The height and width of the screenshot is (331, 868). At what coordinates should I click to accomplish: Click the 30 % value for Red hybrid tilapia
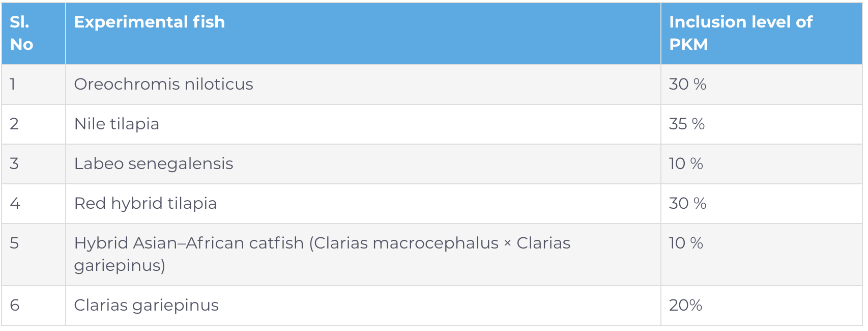[x=687, y=203]
